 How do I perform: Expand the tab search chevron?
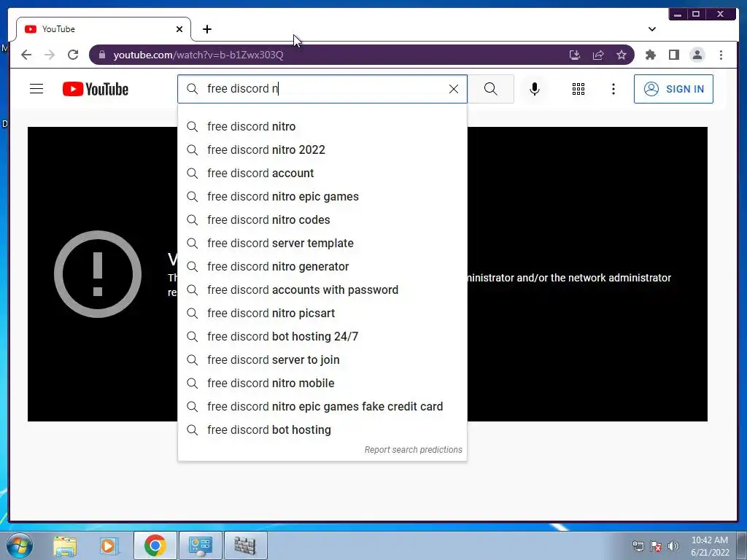pyautogui.click(x=651, y=29)
